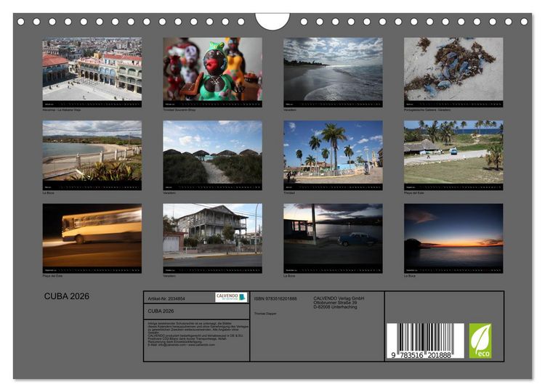Click the author name 'Thomas Dapper'
The image size is (545, 392).
265,314
